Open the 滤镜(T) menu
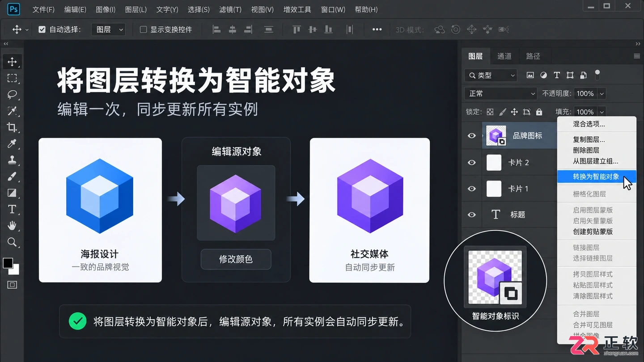Screen dimensions: 644x362 coord(230,9)
